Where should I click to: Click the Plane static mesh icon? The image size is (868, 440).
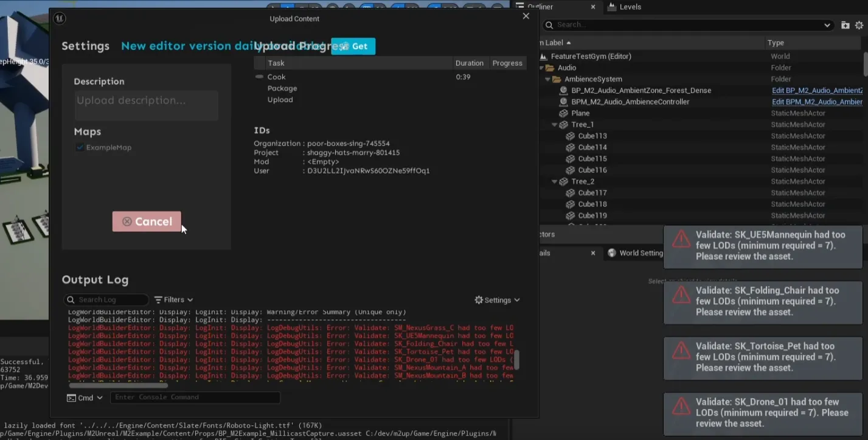pos(563,113)
